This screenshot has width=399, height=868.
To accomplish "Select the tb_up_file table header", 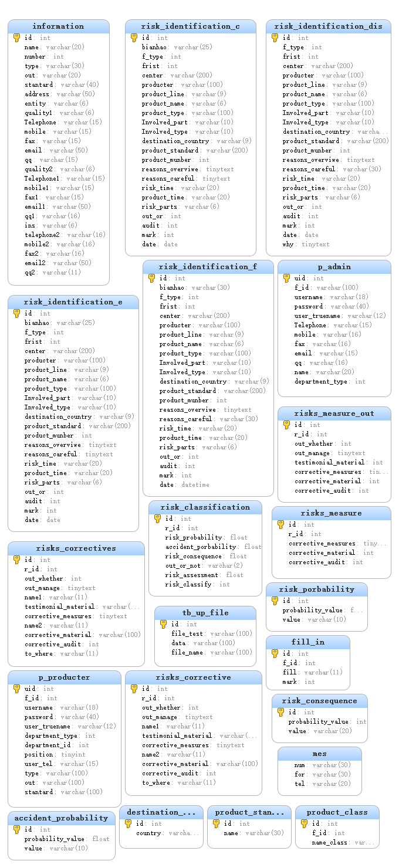I will (205, 613).
